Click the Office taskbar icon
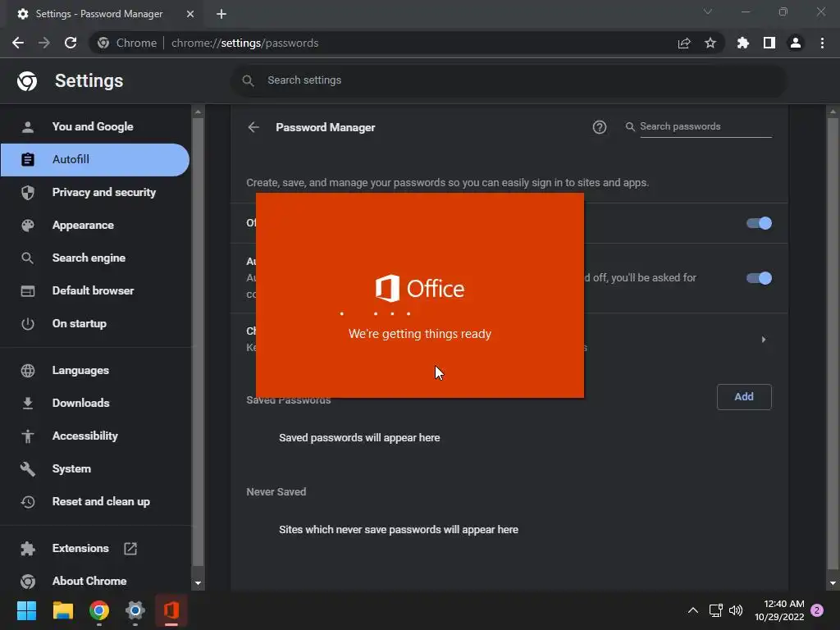840x630 pixels. [171, 610]
